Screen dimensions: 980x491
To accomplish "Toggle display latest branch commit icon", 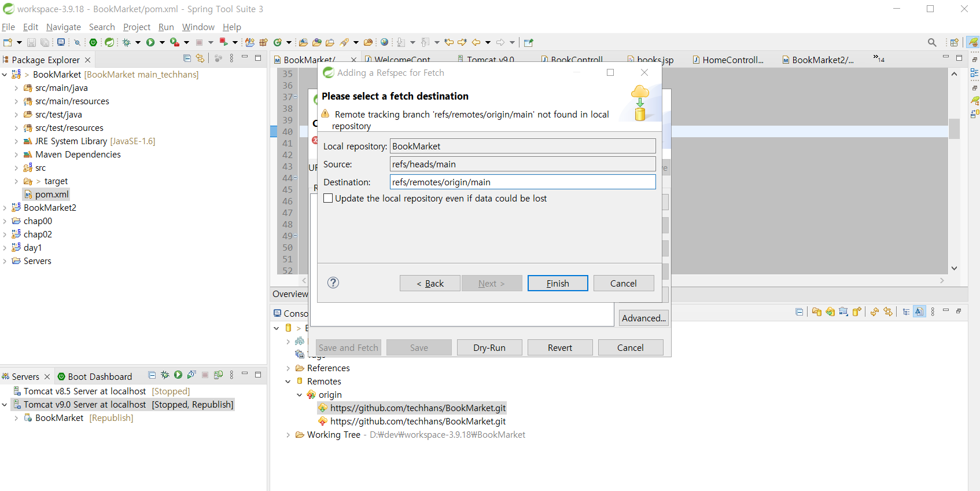I will 919,312.
